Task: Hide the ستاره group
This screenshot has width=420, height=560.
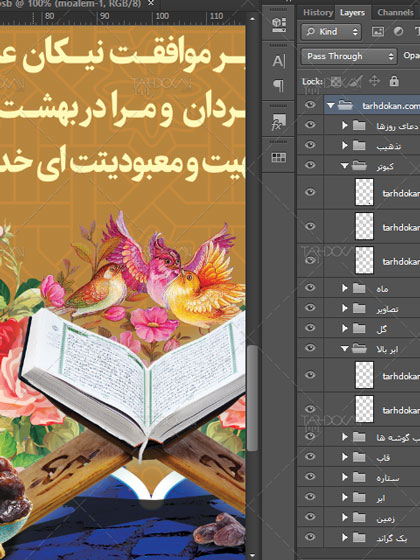Action: [x=310, y=476]
